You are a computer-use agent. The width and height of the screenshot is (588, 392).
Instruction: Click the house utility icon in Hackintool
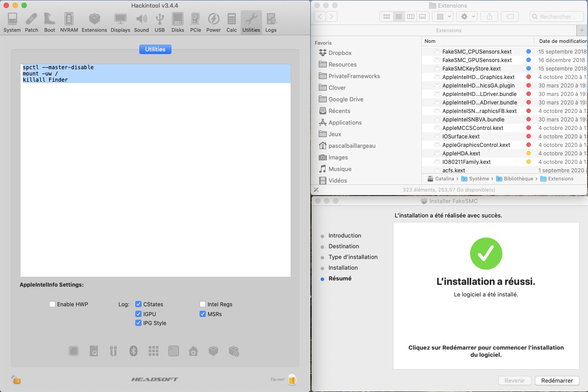click(x=193, y=351)
